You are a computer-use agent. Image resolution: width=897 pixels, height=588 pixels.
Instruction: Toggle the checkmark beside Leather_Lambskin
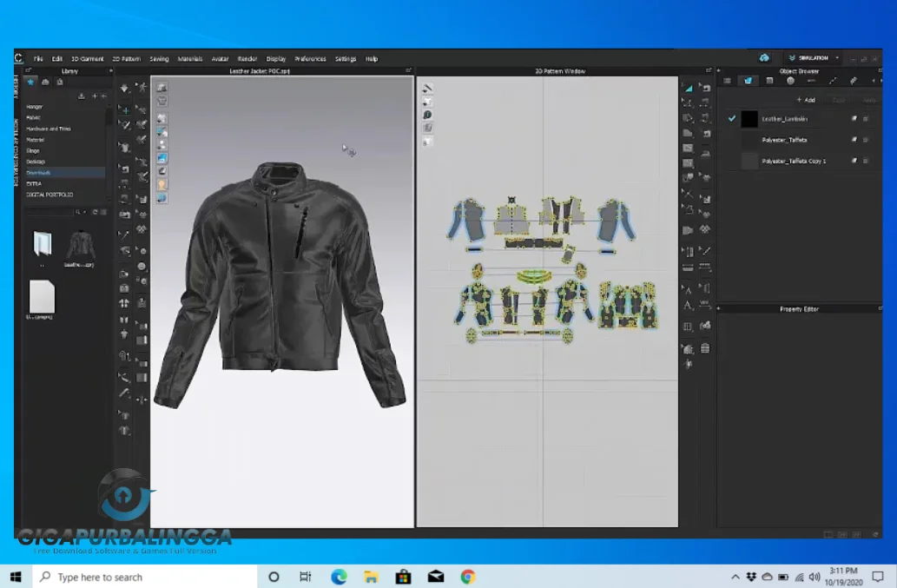tap(732, 118)
